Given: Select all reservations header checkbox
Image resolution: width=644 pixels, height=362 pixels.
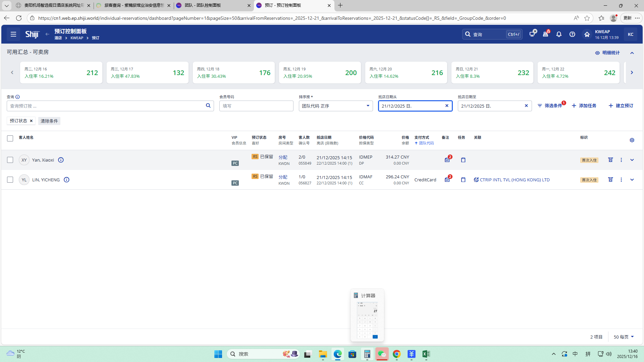Looking at the screenshot, I should click(10, 138).
